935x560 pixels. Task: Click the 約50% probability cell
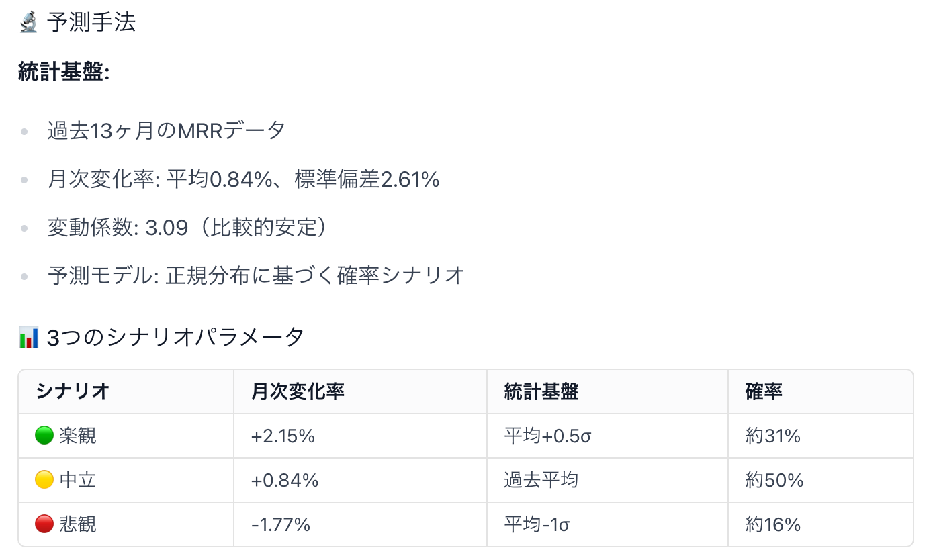click(x=774, y=480)
